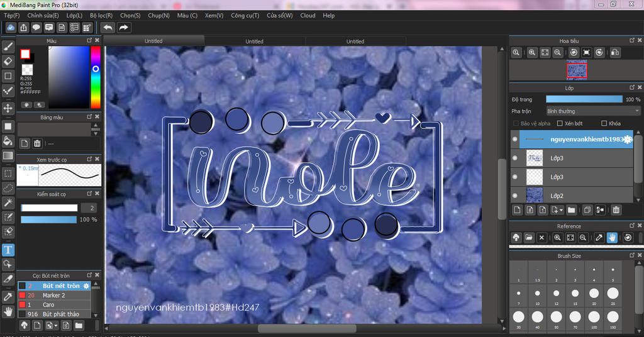Switch to the second Untitled tab
This screenshot has width=644, height=337.
coord(254,41)
